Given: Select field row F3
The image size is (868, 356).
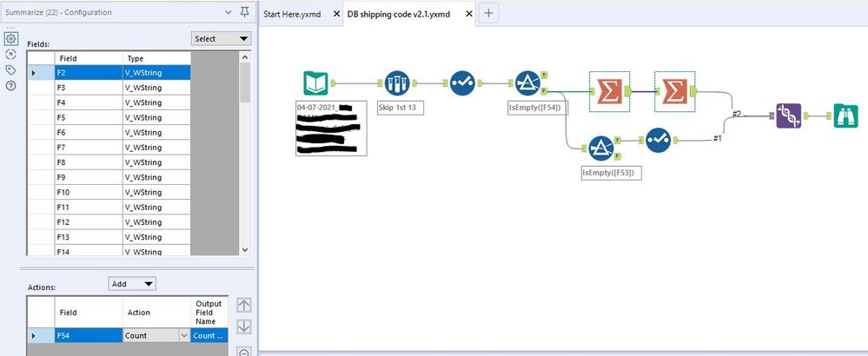Looking at the screenshot, I should [109, 88].
